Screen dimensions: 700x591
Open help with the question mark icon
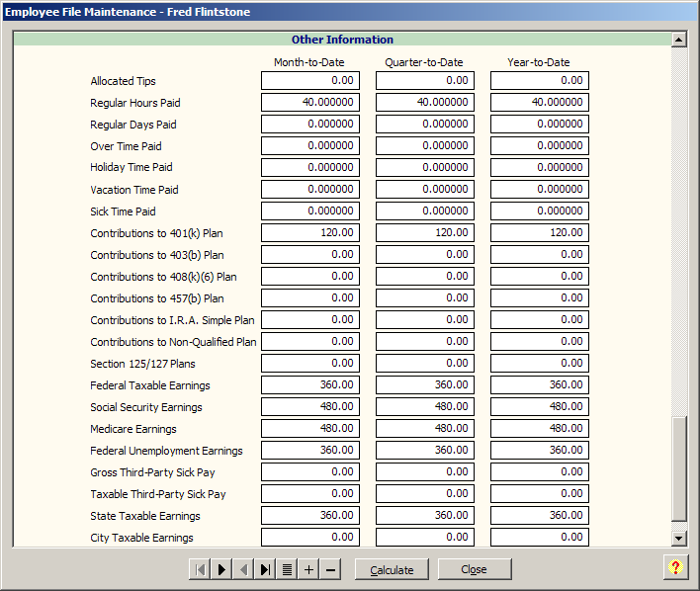pos(675,567)
